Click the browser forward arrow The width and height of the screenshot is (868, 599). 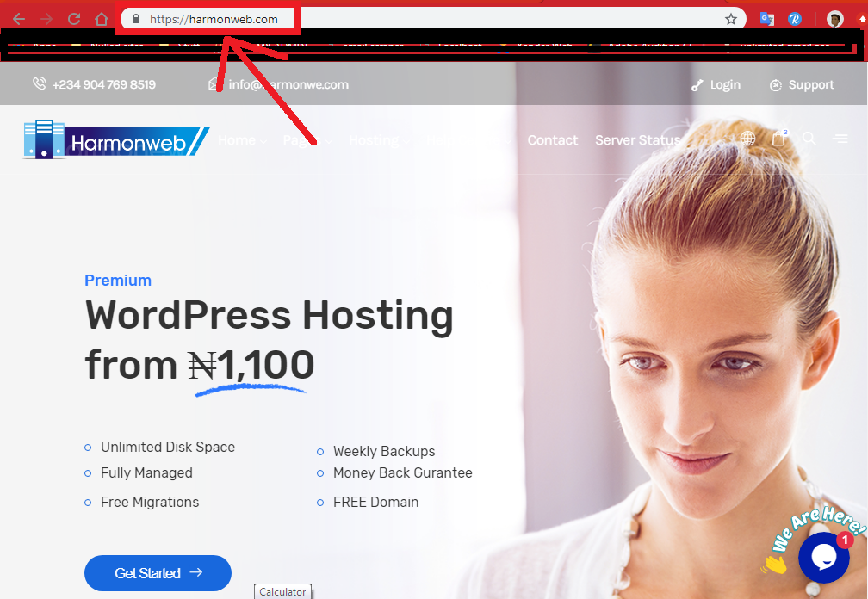coord(46,19)
